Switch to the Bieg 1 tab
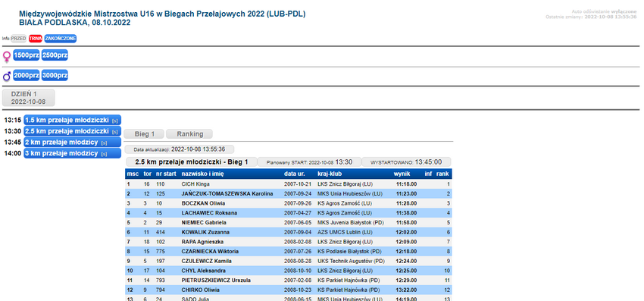 [x=144, y=134]
